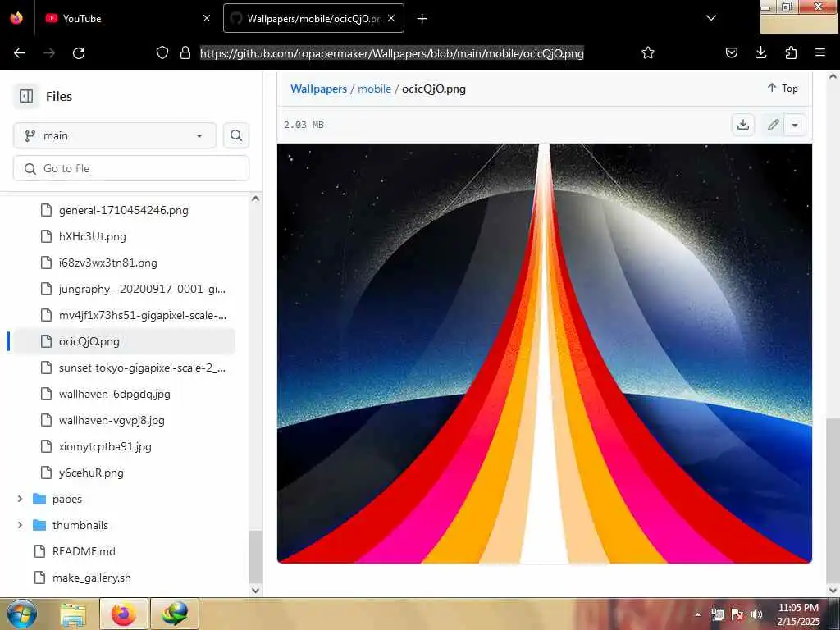Screen dimensions: 840x630
Task: Click the ocicQjO.png file icon
Action: 47,341
